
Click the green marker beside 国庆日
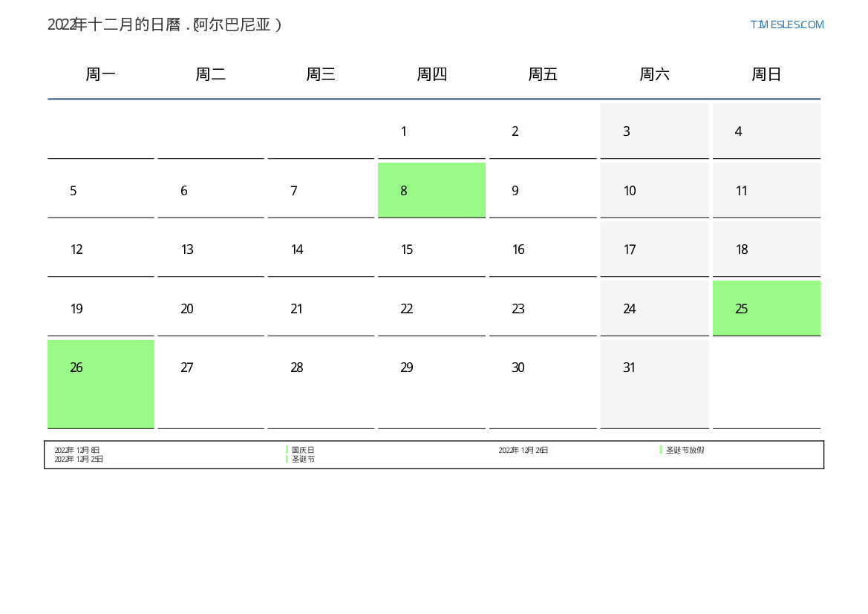287,450
